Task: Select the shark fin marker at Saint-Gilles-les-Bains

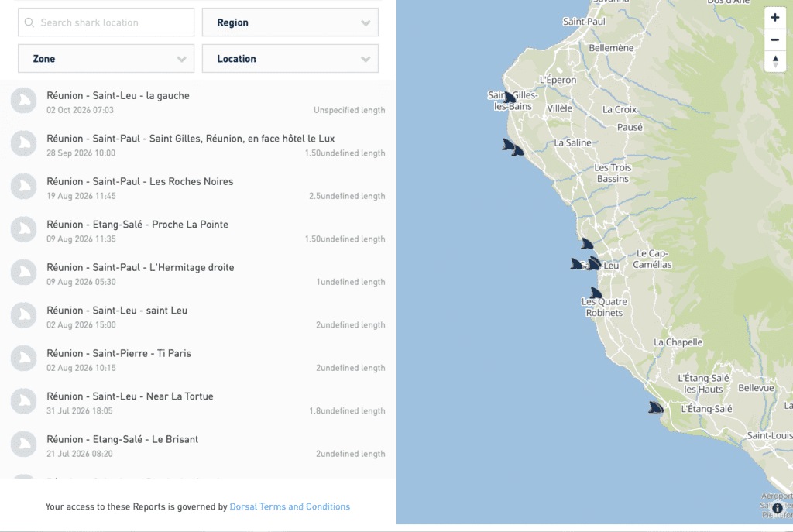Action: pos(510,97)
